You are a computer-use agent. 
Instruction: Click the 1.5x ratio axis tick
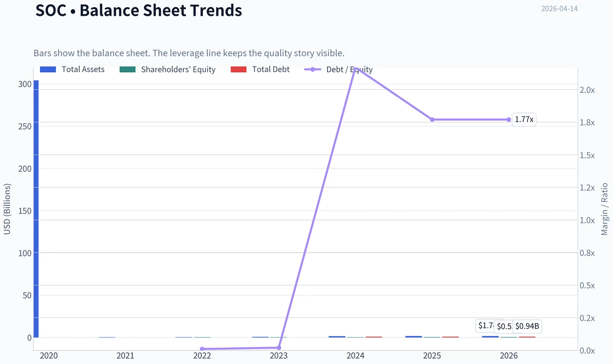click(587, 155)
